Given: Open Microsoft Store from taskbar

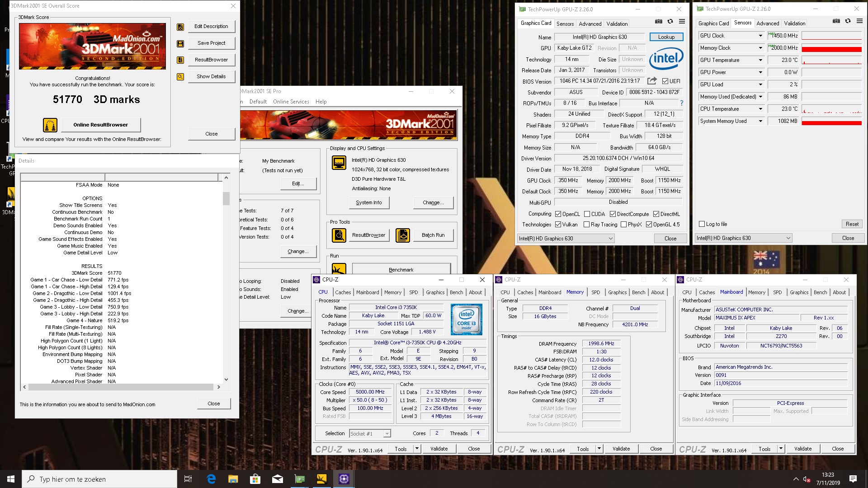Looking at the screenshot, I should (255, 479).
